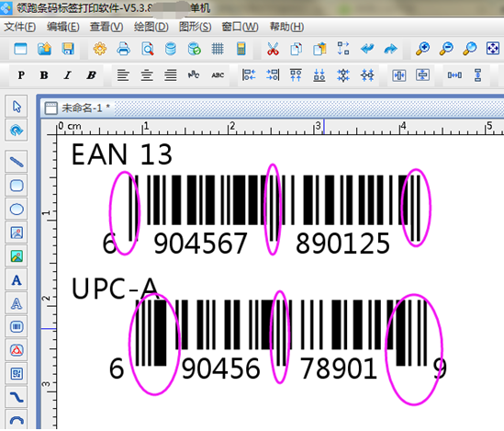Click the ABC text toolbar icon
504x431 pixels.
pos(218,75)
